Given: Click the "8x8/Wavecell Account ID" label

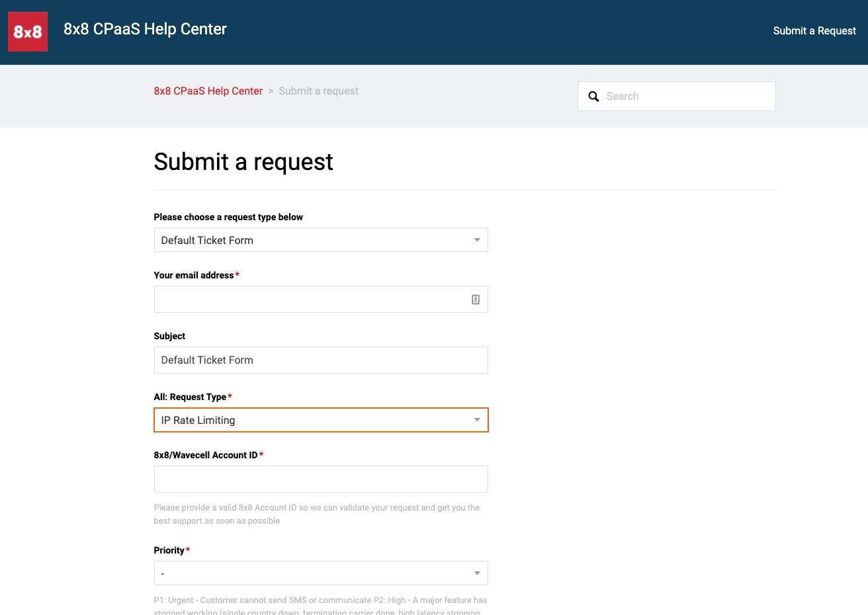Looking at the screenshot, I should click(x=205, y=455).
